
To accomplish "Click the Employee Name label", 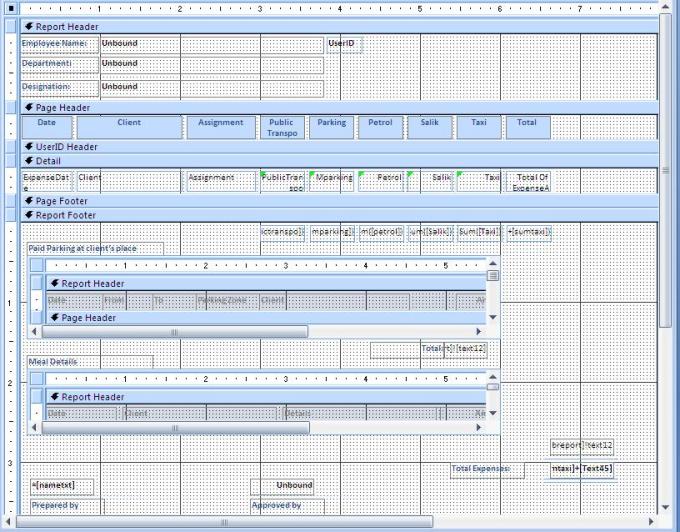I will coord(60,45).
